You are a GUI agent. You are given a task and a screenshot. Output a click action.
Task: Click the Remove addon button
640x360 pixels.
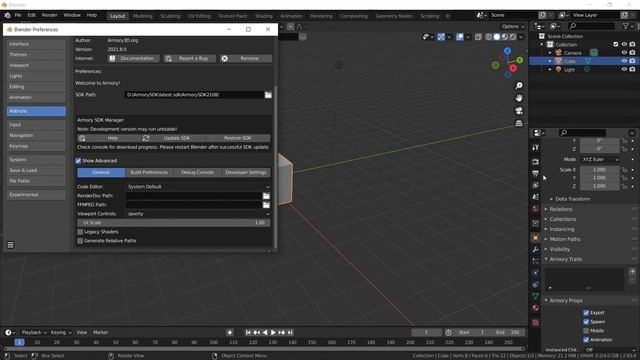point(246,58)
